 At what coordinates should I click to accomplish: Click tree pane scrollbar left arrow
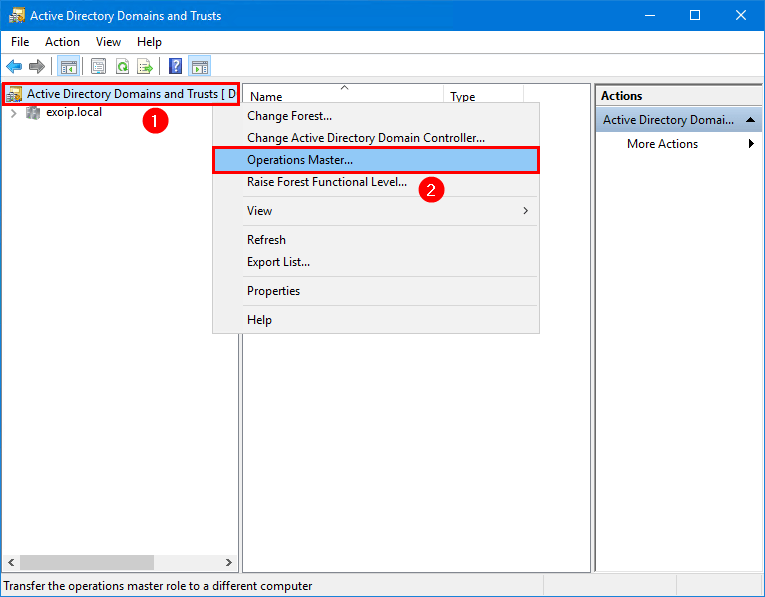[x=11, y=562]
